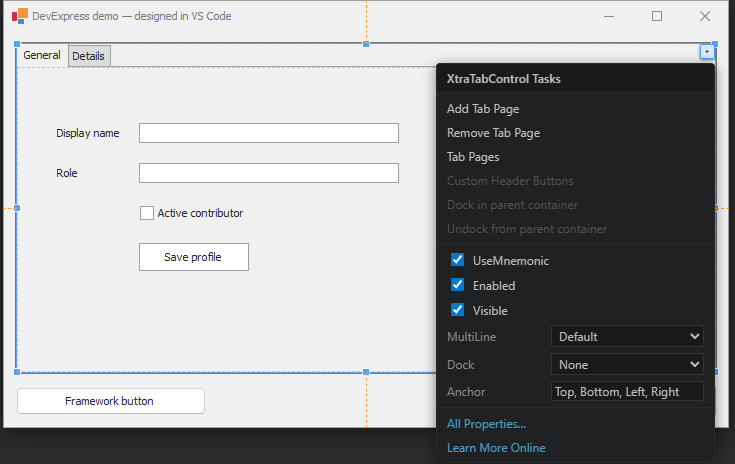Viewport: 735px width, 464px height.
Task: Click Custom Header Buttons entry
Action: (510, 181)
